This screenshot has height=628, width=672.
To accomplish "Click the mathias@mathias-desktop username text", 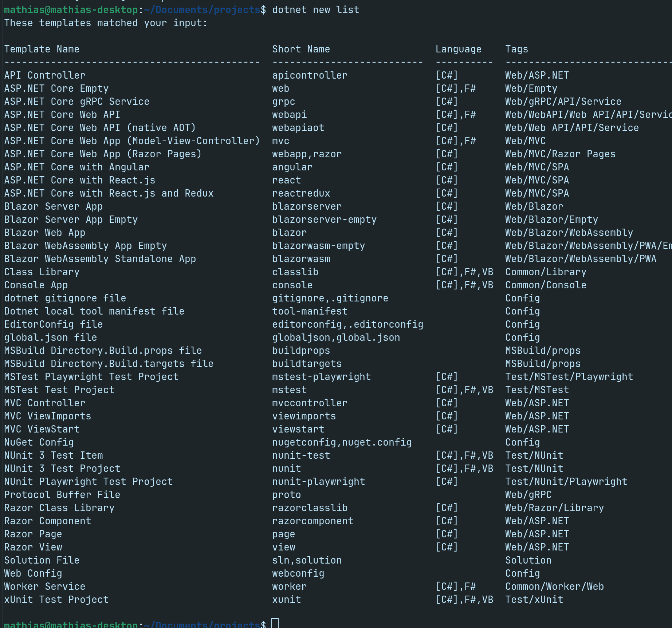I will click(x=69, y=10).
